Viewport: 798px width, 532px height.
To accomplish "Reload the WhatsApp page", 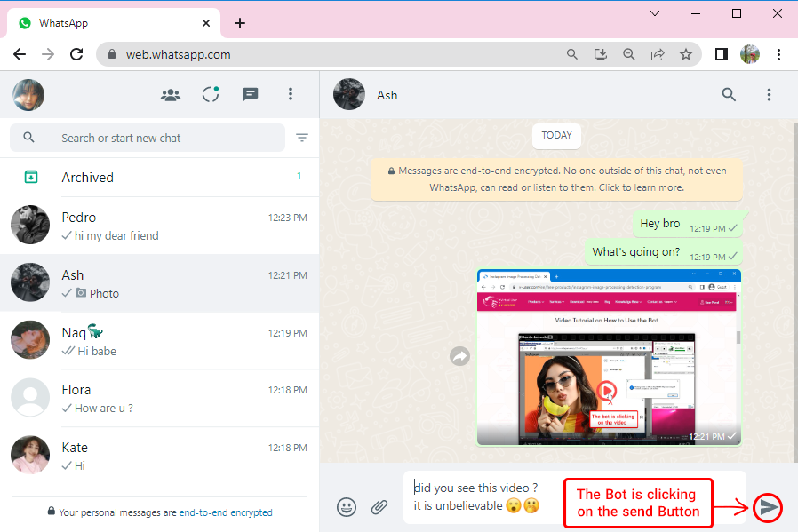I will tap(76, 54).
